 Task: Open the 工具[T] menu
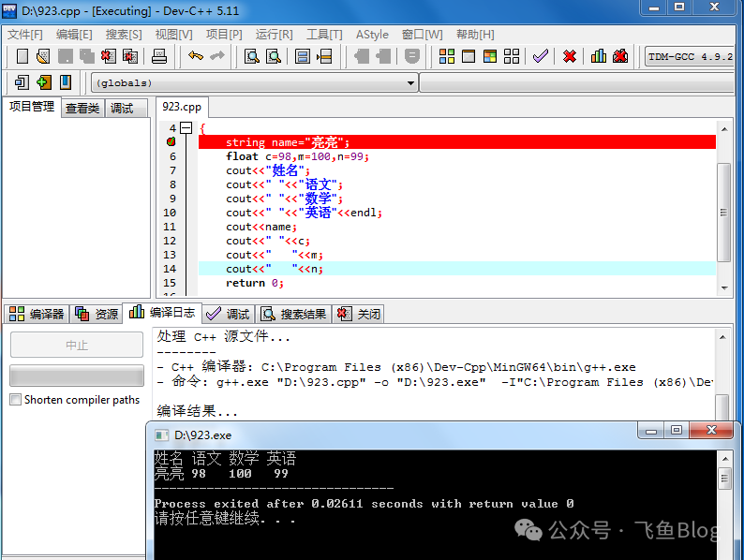(x=324, y=35)
